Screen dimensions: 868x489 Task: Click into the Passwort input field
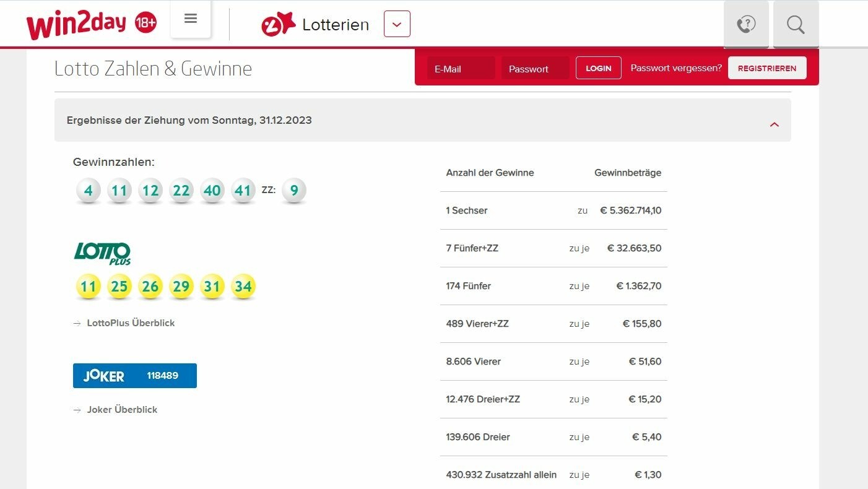pos(535,68)
